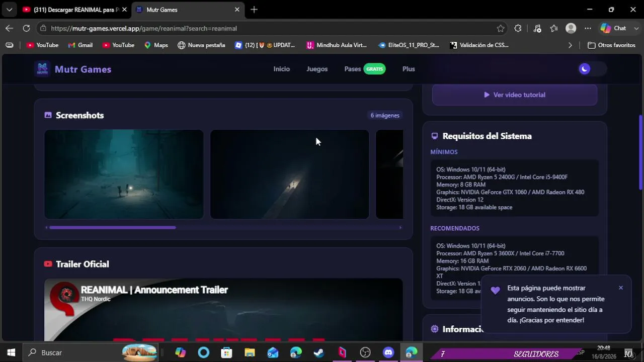The width and height of the screenshot is (644, 362).
Task: Click the Mutr Games logo icon
Action: tap(42, 69)
